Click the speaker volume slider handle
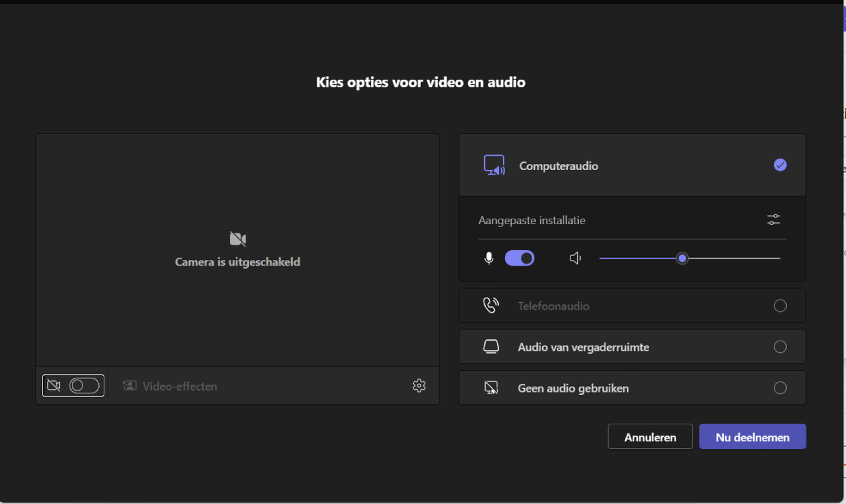846x504 pixels. 682,258
